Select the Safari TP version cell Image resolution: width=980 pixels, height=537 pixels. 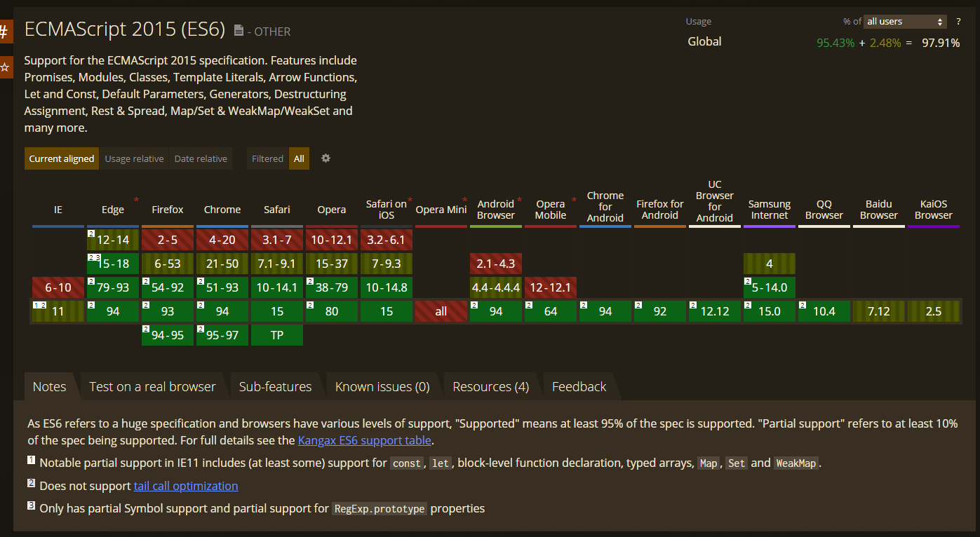click(x=277, y=335)
